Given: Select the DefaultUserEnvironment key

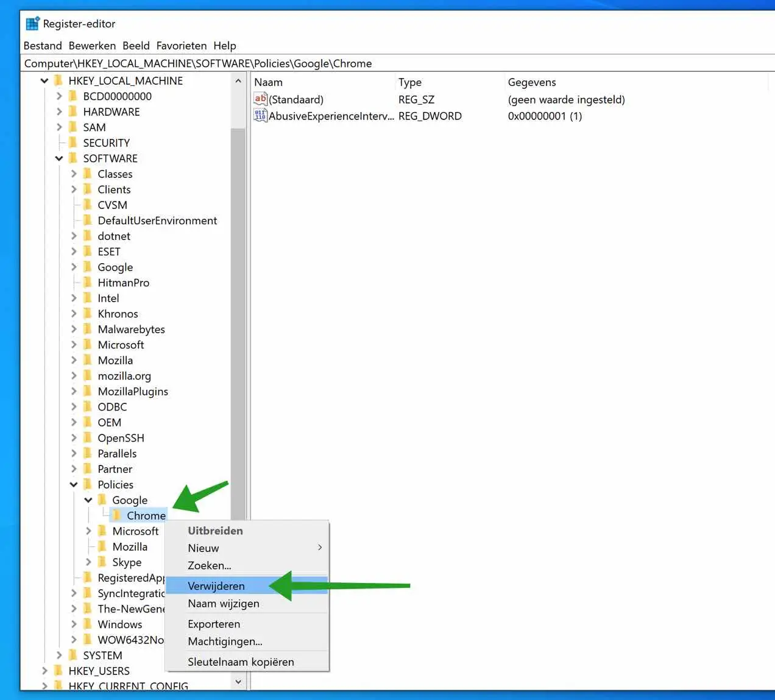Looking at the screenshot, I should (x=157, y=221).
